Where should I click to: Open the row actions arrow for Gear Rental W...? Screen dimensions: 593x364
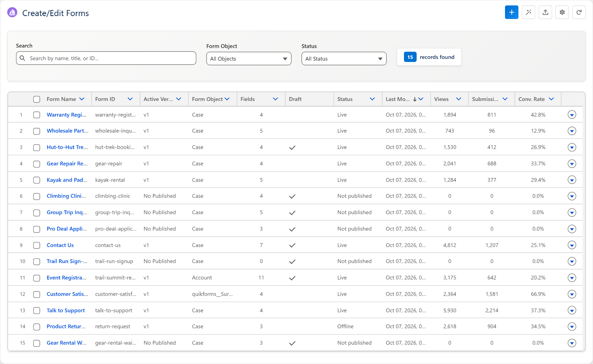(572, 343)
